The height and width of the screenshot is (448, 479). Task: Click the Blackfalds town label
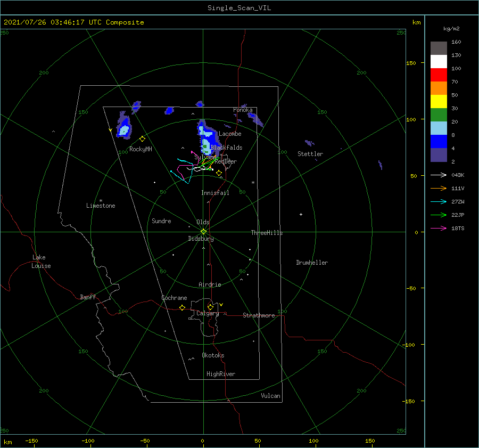point(226,148)
